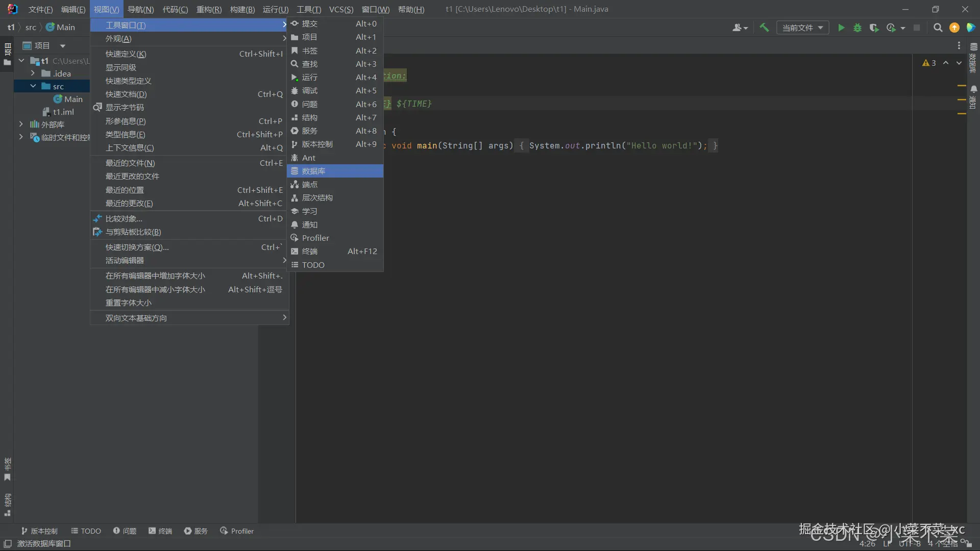This screenshot has width=980, height=551.
Task: Toggle tool window bars icon in status bar
Action: click(7, 544)
